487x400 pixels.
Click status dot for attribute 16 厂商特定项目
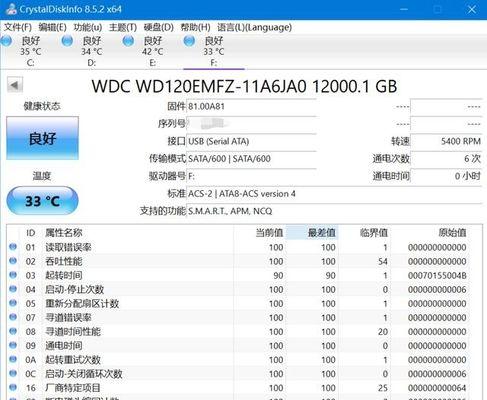click(x=13, y=387)
